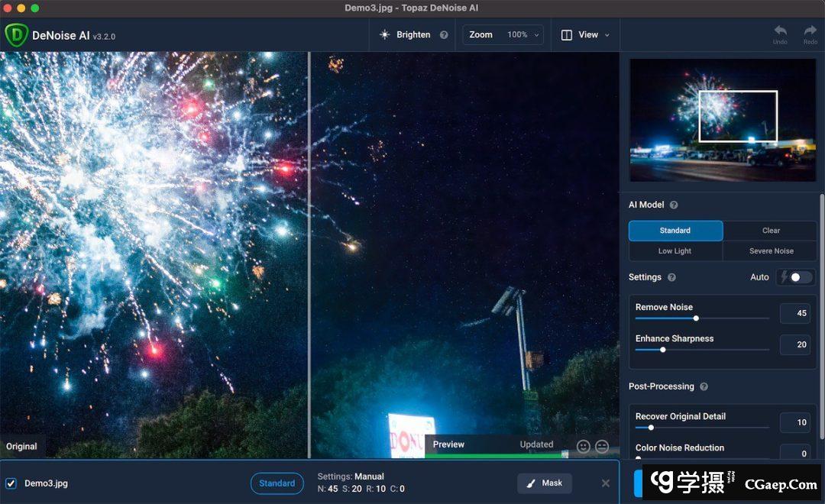Choose the Severe Noise model option
Viewport: 825px width, 504px height.
[770, 251]
